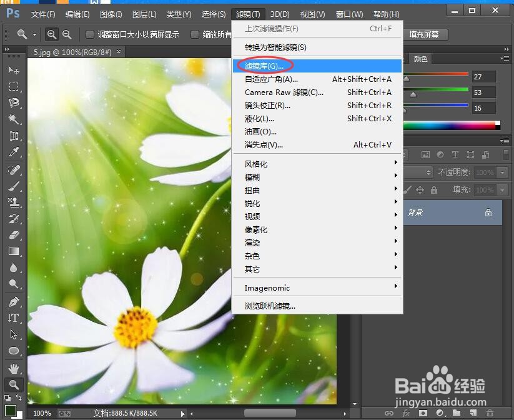Click the Zoom Out mode icon
Screen dimensions: 514x420
click(67, 34)
